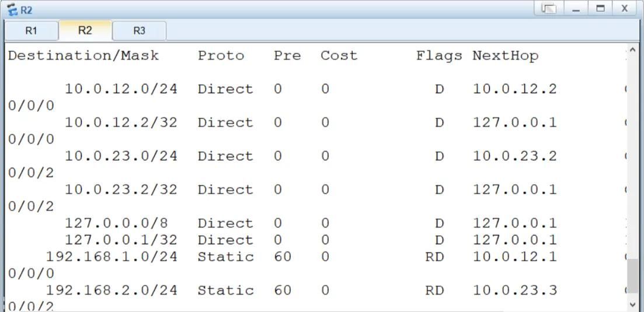Click the NextHop column header text
The image size is (644, 312).
505,56
